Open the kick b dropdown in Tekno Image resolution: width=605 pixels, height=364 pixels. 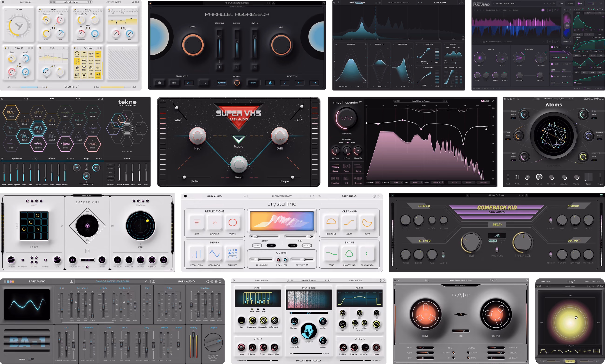86,185
